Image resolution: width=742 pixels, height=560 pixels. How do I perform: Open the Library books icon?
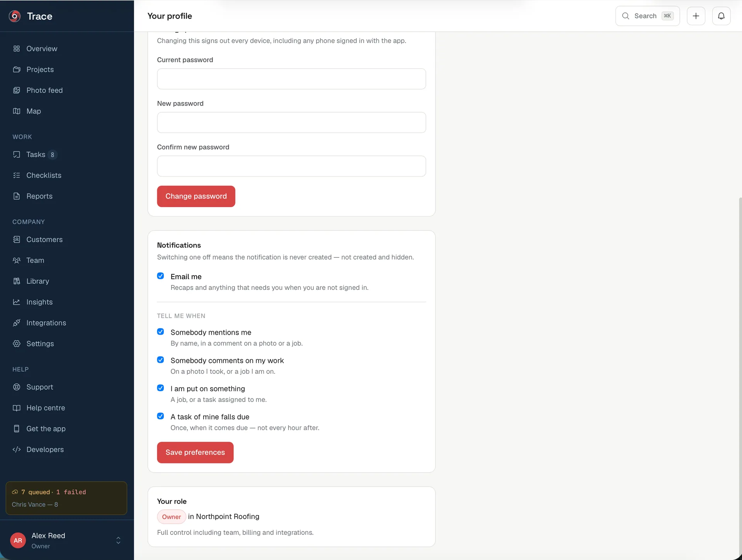[17, 281]
